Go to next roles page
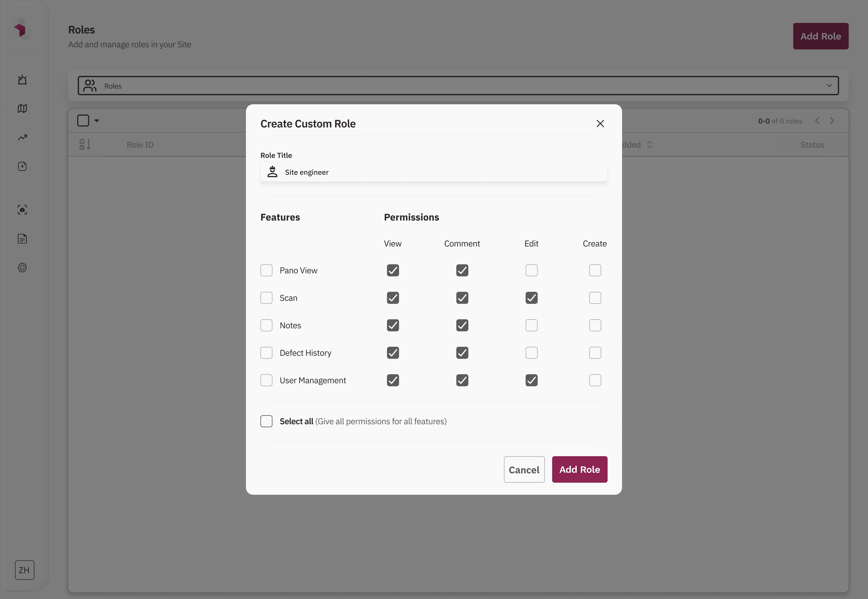Viewport: 868px width, 599px height. [x=832, y=121]
